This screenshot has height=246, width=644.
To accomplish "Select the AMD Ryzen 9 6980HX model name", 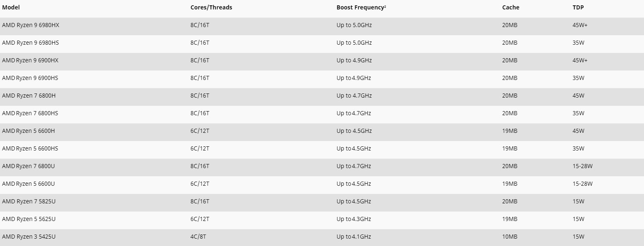I will [31, 25].
